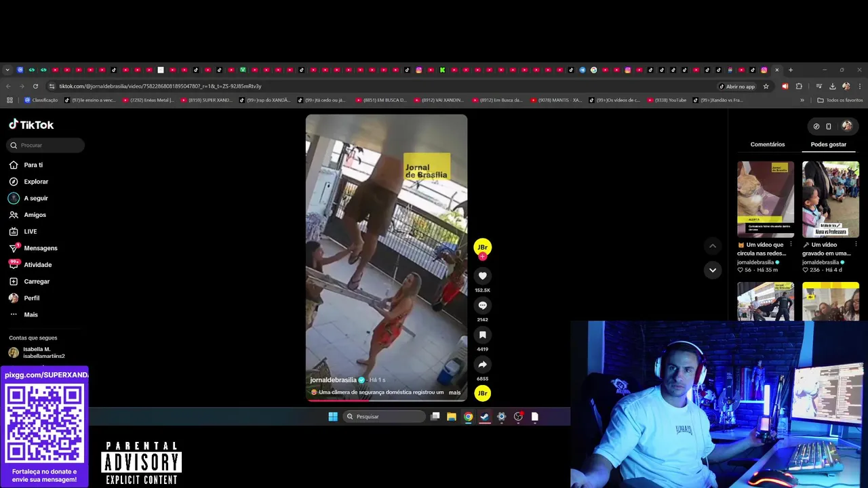This screenshot has width=868, height=488.
Task: Expand Chrome tab search dropdown
Action: click(x=7, y=70)
